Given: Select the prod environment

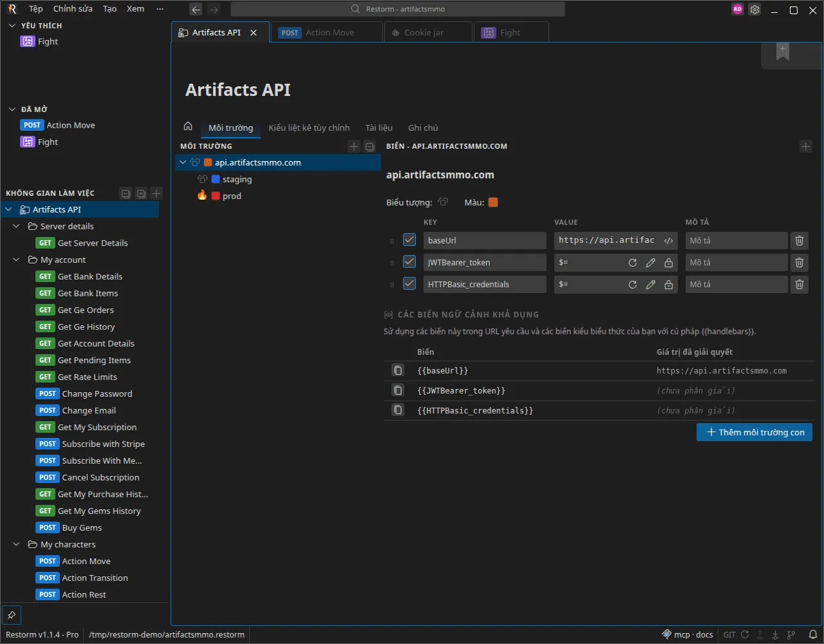Looking at the screenshot, I should [278, 196].
